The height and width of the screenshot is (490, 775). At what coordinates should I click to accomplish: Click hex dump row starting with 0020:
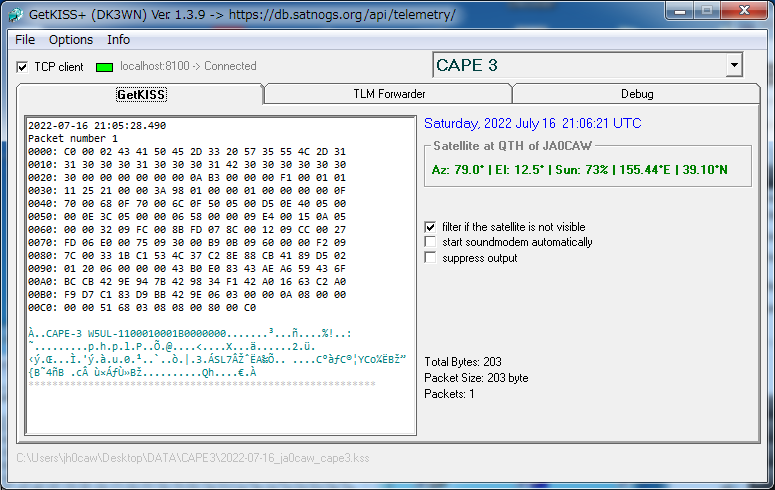(x=187, y=178)
